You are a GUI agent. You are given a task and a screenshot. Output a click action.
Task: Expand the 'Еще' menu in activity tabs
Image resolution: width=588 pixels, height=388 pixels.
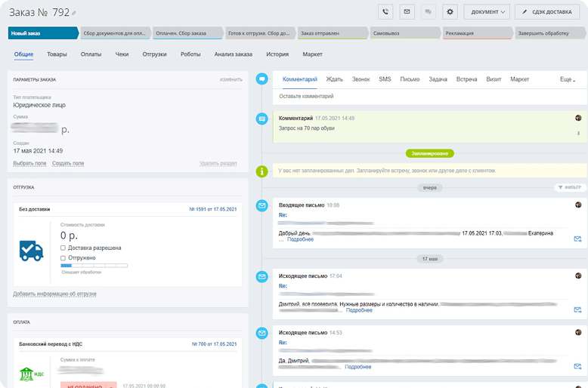(x=567, y=79)
